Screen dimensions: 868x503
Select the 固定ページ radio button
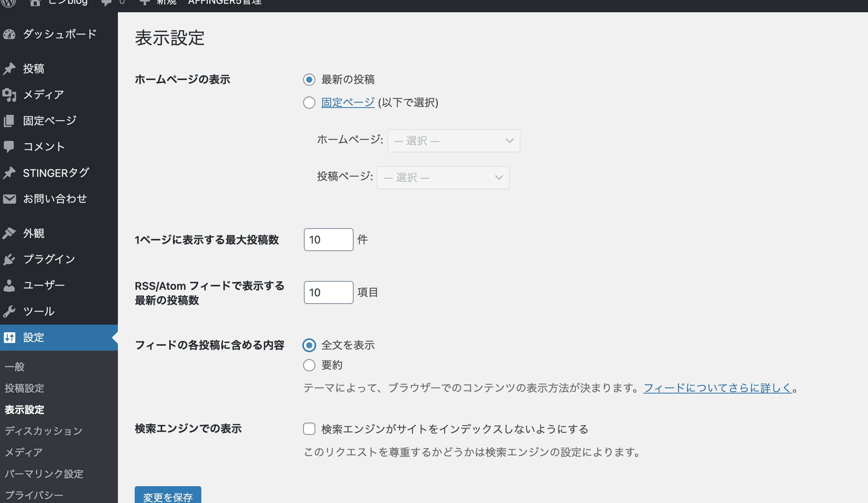coord(309,103)
